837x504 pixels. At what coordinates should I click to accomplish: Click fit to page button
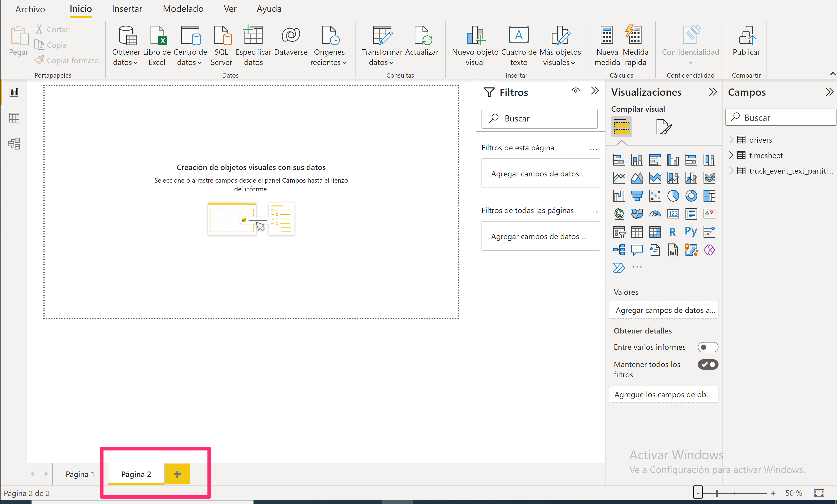[x=819, y=493]
